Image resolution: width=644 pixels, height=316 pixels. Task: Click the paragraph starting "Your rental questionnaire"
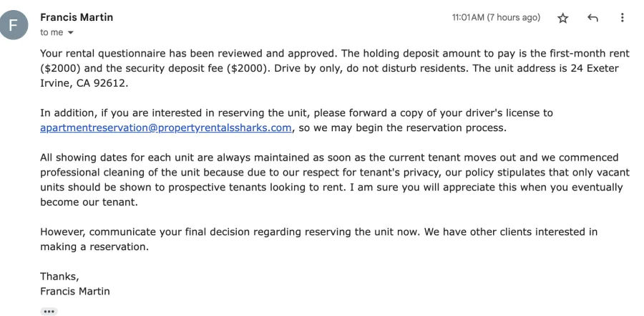pos(335,68)
